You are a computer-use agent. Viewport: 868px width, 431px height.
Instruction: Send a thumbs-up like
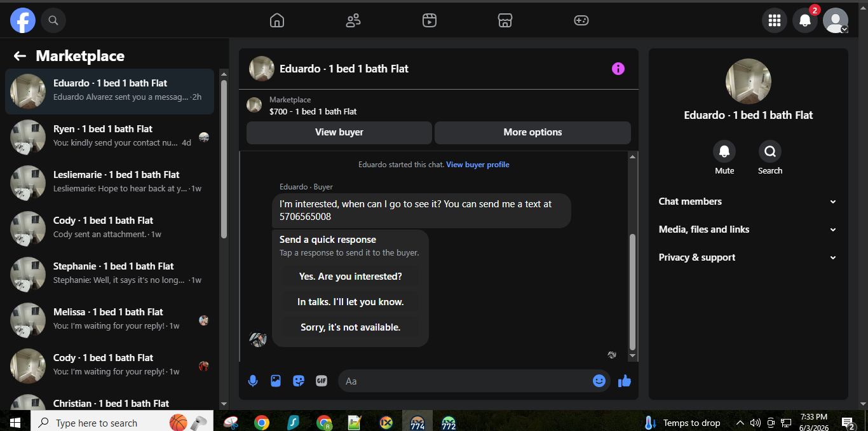pos(625,381)
